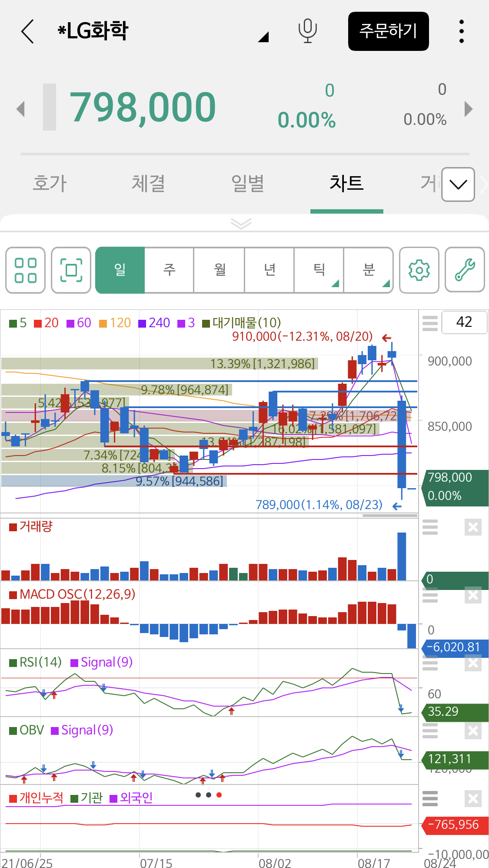Tap the 개인누적 legend label
Viewport: 489px width, 868px height.
click(x=36, y=798)
